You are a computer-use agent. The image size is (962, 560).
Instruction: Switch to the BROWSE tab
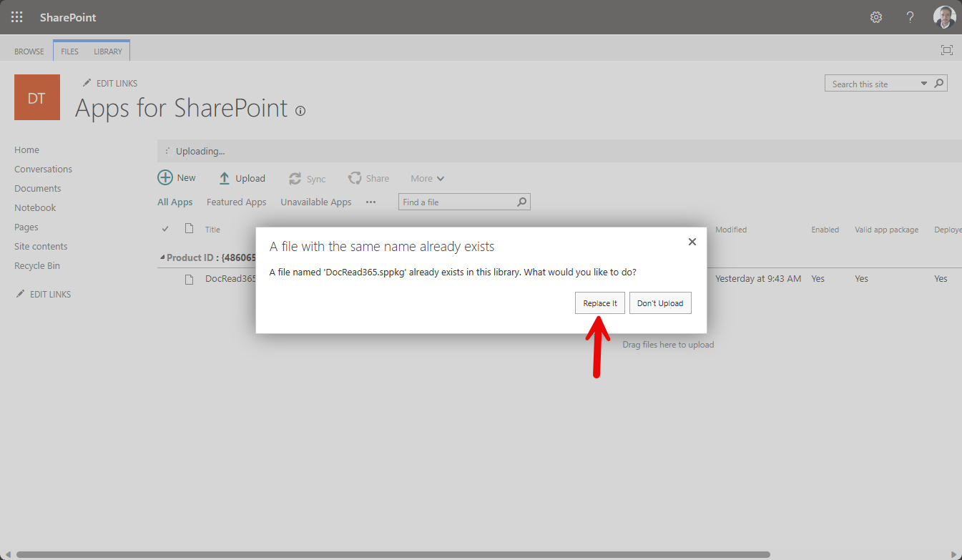[x=29, y=51]
